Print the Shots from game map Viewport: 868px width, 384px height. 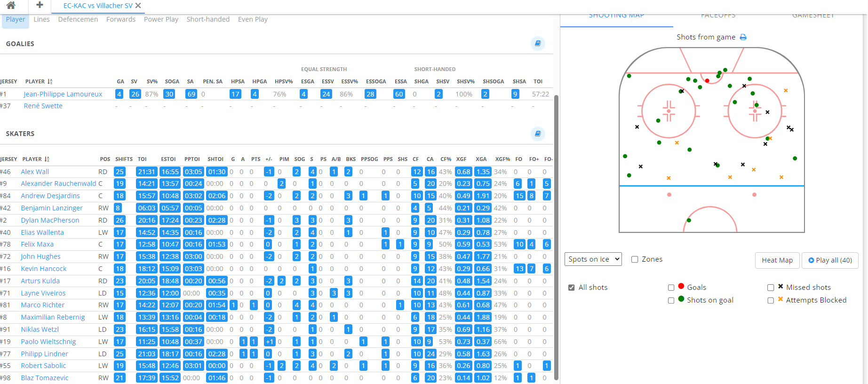(x=743, y=37)
